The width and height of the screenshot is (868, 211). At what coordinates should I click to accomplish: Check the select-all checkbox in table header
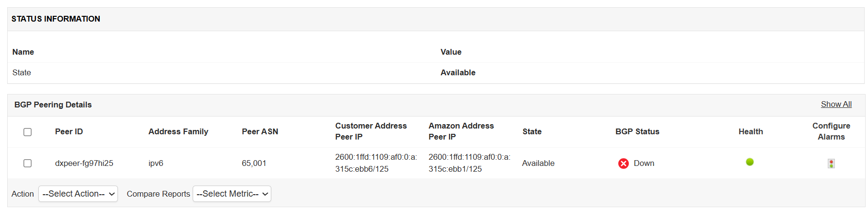pyautogui.click(x=28, y=132)
